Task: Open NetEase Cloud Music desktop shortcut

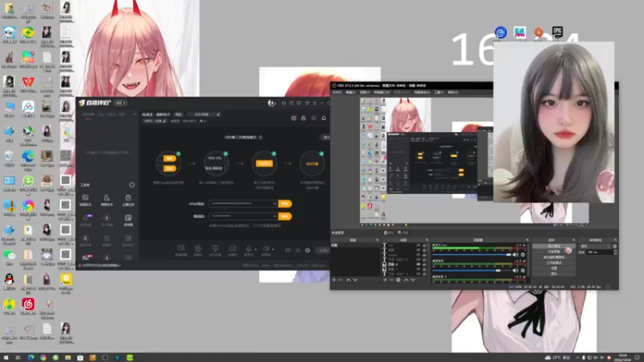Action: point(28,306)
